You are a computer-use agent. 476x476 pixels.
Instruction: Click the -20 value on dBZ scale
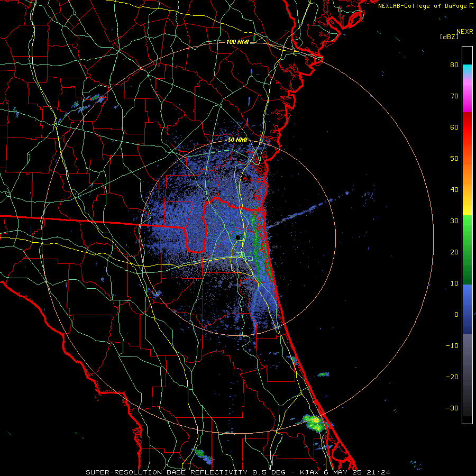452,377
